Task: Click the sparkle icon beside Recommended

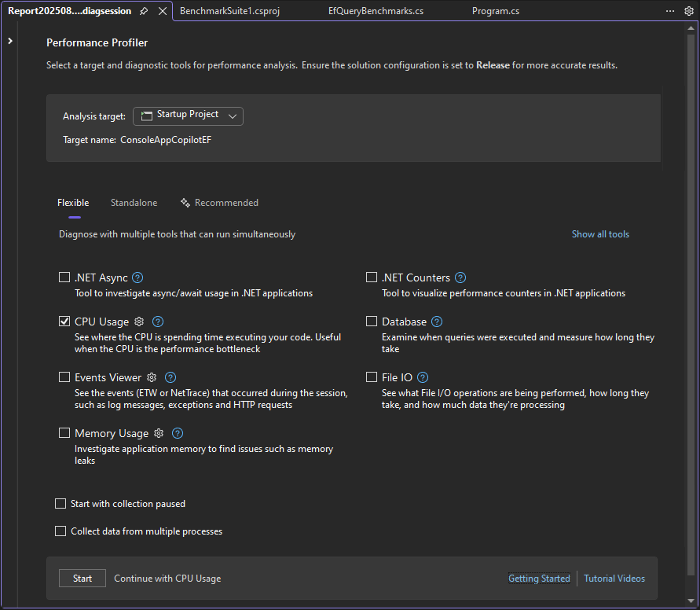Action: (x=185, y=202)
